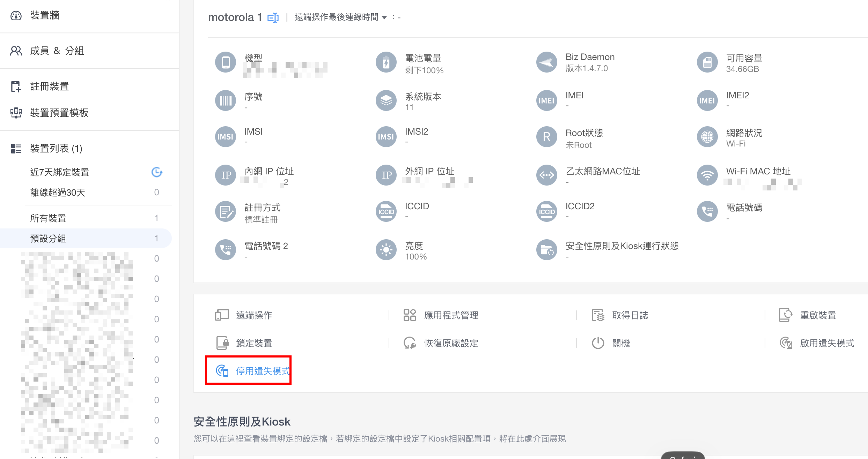Viewport: 868px width, 459px height.
Task: Click the rename icon beside motorola 1
Action: click(x=273, y=17)
